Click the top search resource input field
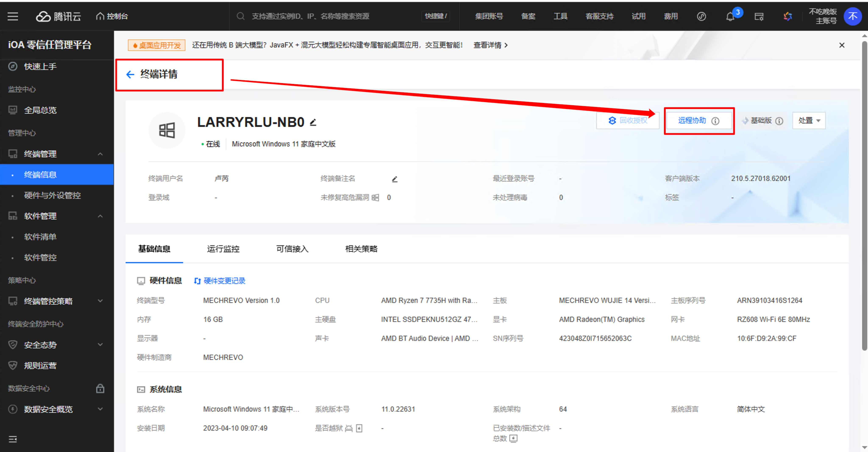Screen dimensions: 868x452 point(310,16)
